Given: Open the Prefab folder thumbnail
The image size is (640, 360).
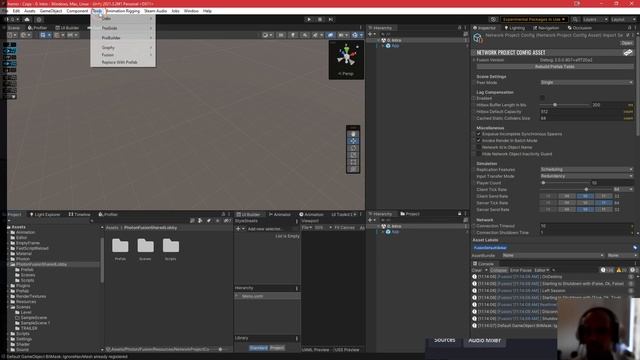Looking at the screenshot, I should coord(120,246).
